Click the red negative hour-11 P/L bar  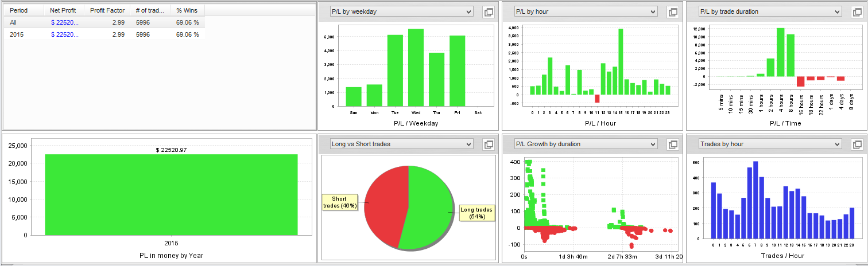597,99
